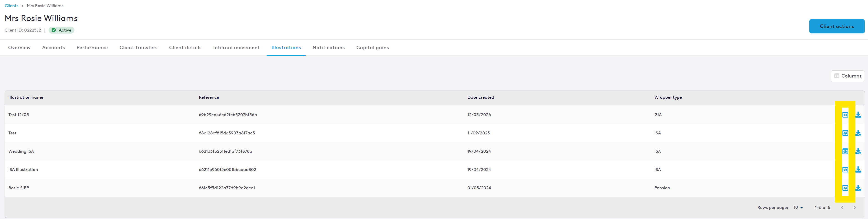868x219 pixels.
Task: View the ISA Illustration row preview
Action: tap(845, 169)
